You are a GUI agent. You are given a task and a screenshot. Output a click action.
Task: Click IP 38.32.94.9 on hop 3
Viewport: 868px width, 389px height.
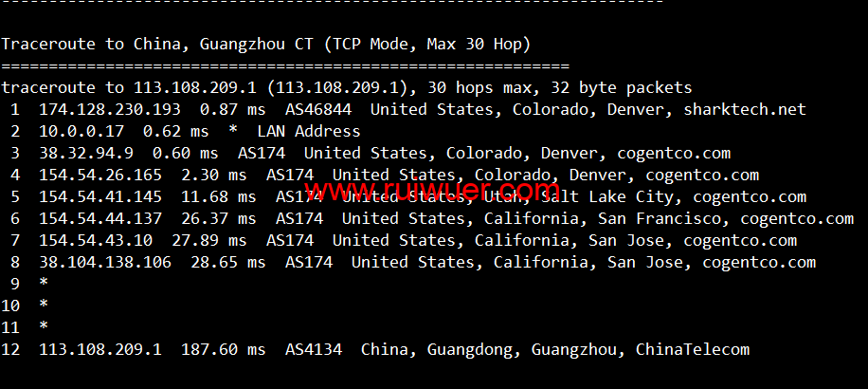(x=86, y=153)
